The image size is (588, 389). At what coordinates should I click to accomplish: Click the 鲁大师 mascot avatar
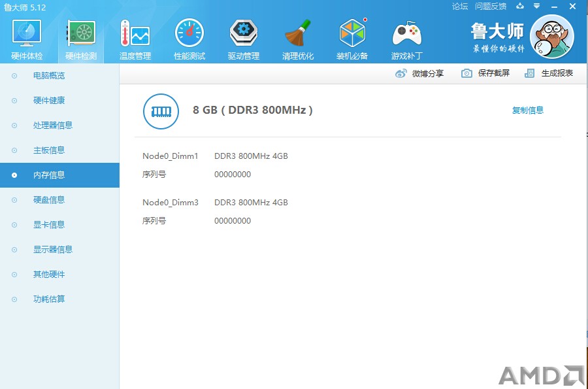click(x=551, y=37)
